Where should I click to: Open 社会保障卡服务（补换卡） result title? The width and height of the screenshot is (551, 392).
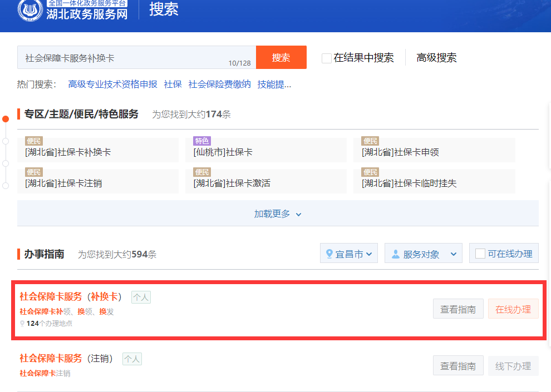71,296
